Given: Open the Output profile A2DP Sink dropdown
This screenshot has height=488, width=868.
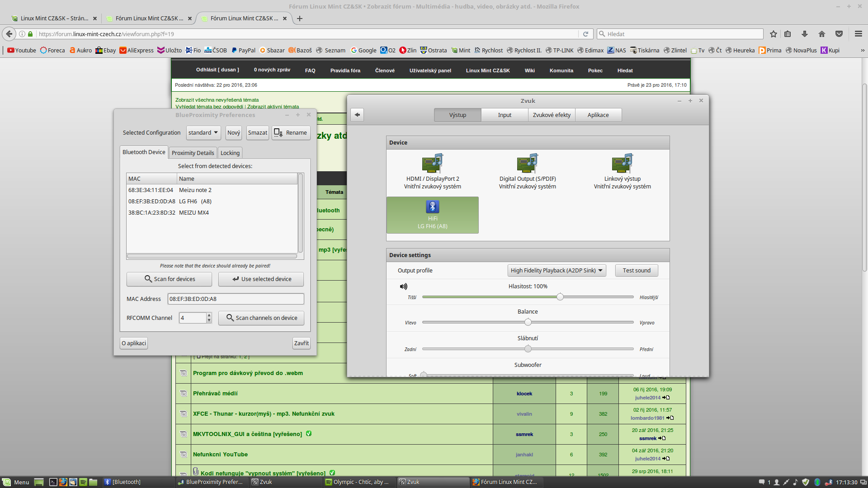Looking at the screenshot, I should pyautogui.click(x=557, y=270).
